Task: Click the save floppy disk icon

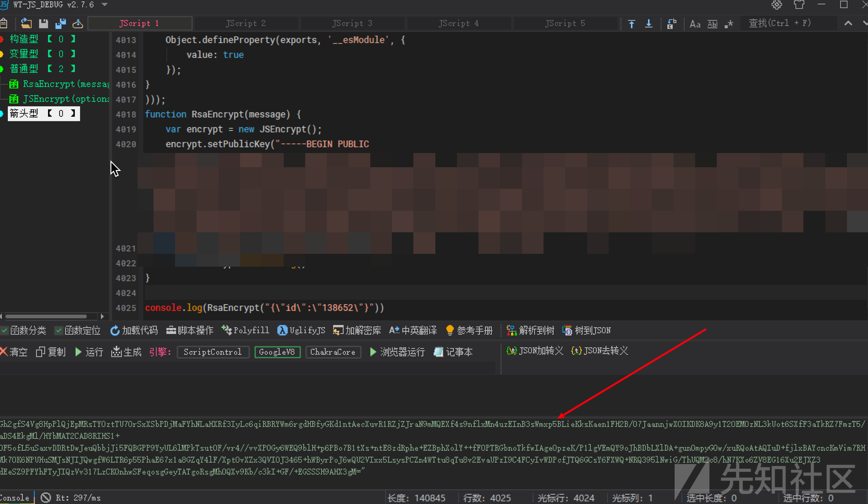Action: 44,23
